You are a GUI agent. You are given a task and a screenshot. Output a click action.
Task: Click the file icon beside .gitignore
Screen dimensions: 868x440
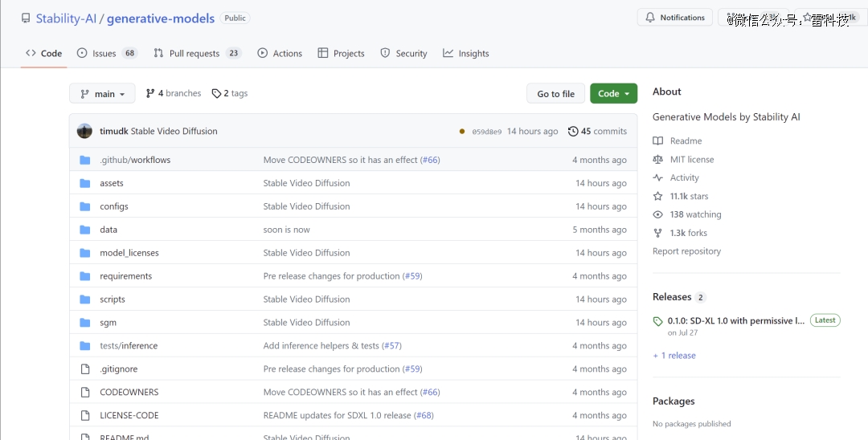pos(85,369)
